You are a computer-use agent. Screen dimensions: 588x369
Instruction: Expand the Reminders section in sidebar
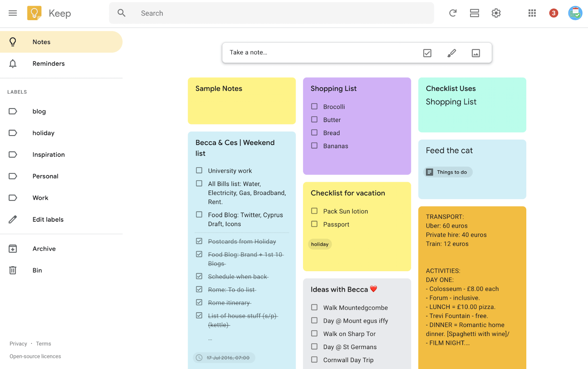(x=48, y=63)
